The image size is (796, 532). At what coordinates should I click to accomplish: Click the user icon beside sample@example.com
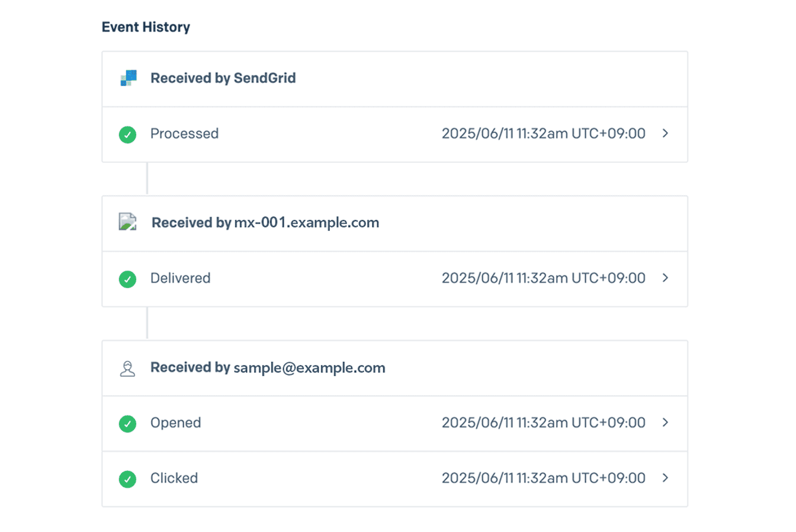click(127, 368)
